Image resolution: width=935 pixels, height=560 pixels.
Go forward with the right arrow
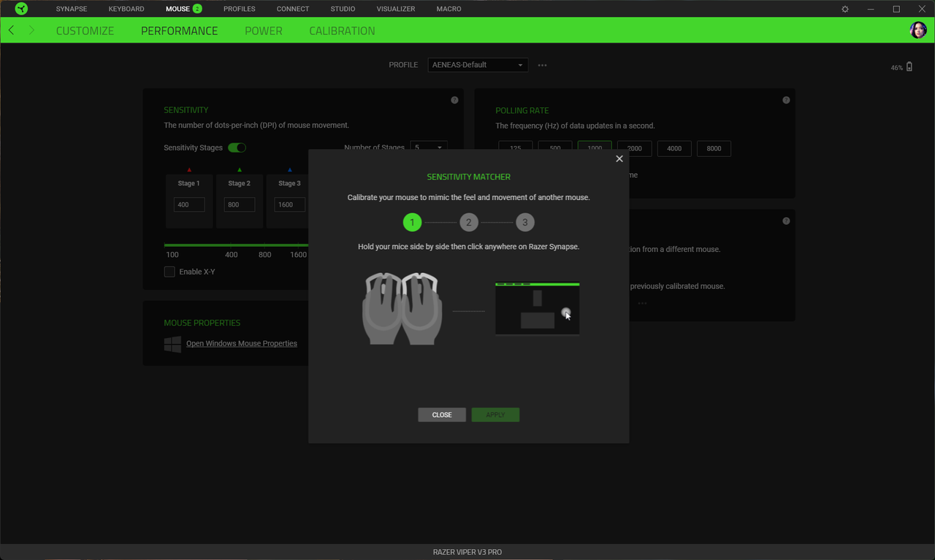click(31, 30)
